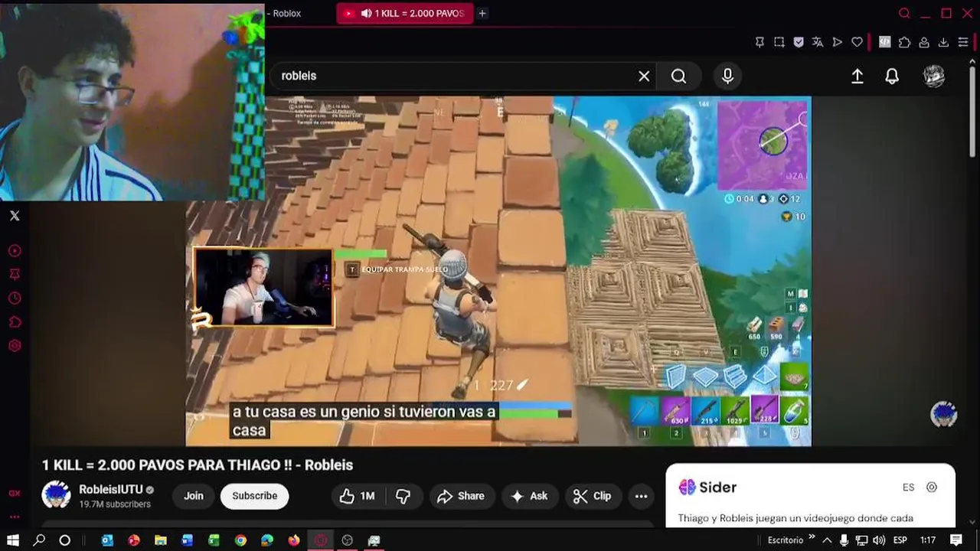This screenshot has width=980, height=551.
Task: Click the floating avatar icon at right edge
Action: [943, 414]
